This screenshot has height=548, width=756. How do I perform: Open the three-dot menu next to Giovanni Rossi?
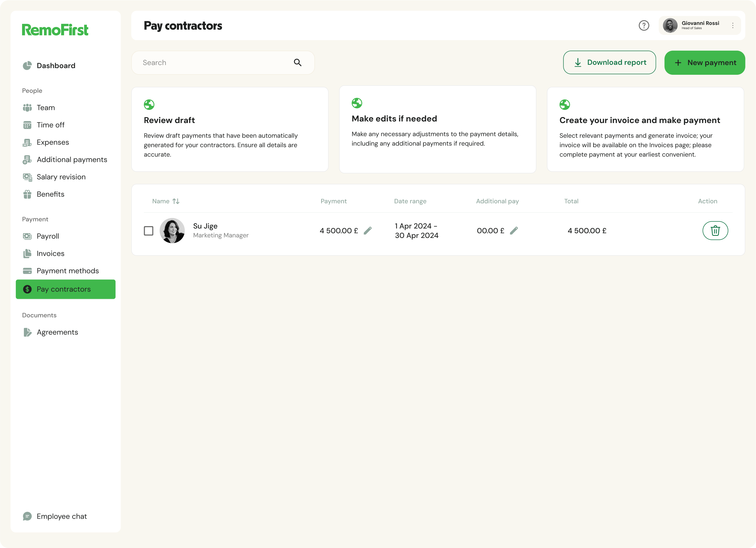(x=733, y=26)
